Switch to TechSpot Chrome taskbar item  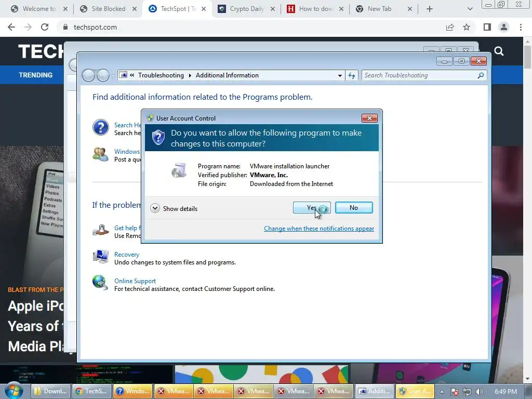(91, 391)
